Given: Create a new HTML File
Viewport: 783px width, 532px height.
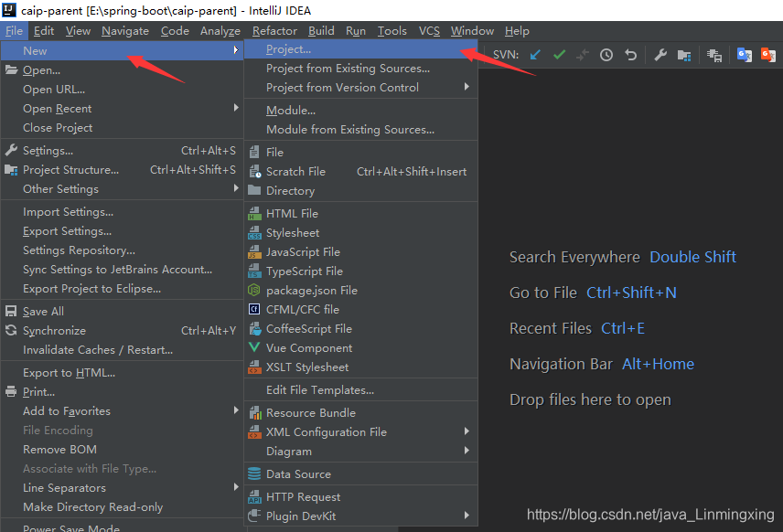Looking at the screenshot, I should (361, 214).
